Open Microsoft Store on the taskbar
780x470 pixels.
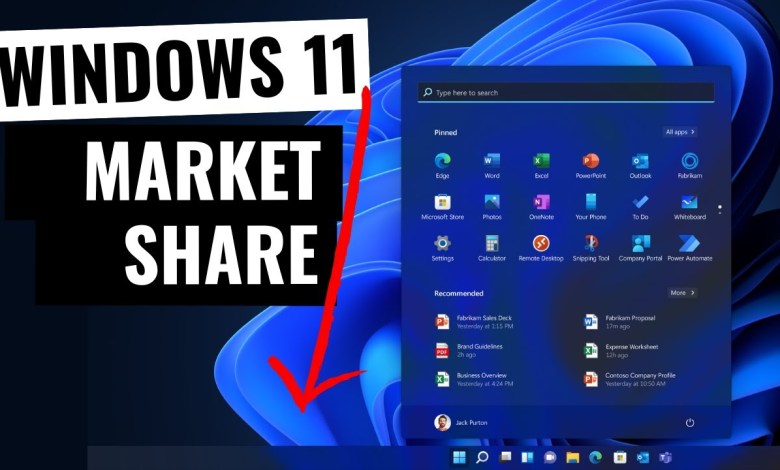point(619,457)
